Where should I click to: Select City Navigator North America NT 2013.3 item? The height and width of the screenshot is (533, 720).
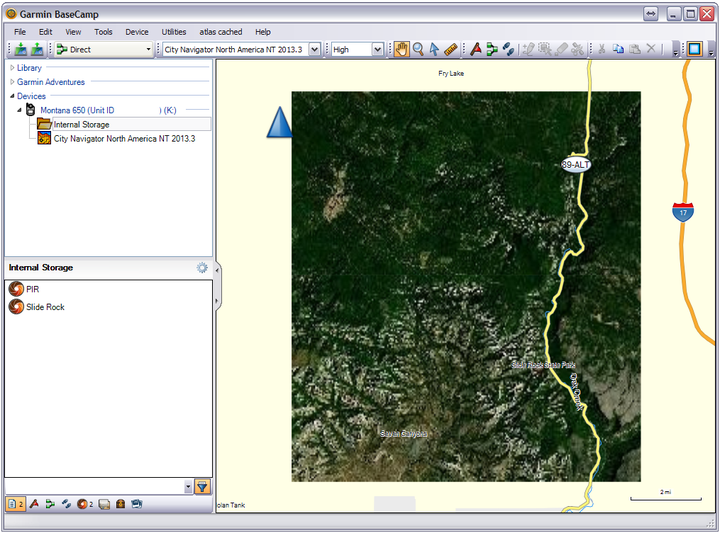click(x=124, y=139)
